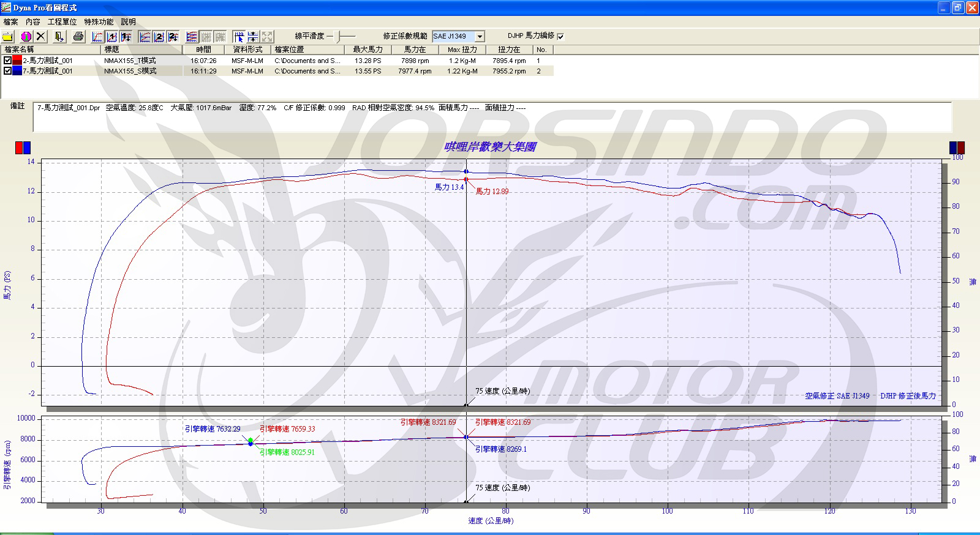980x535 pixels.
Task: Select the dual curve graph icon
Action: pos(145,37)
